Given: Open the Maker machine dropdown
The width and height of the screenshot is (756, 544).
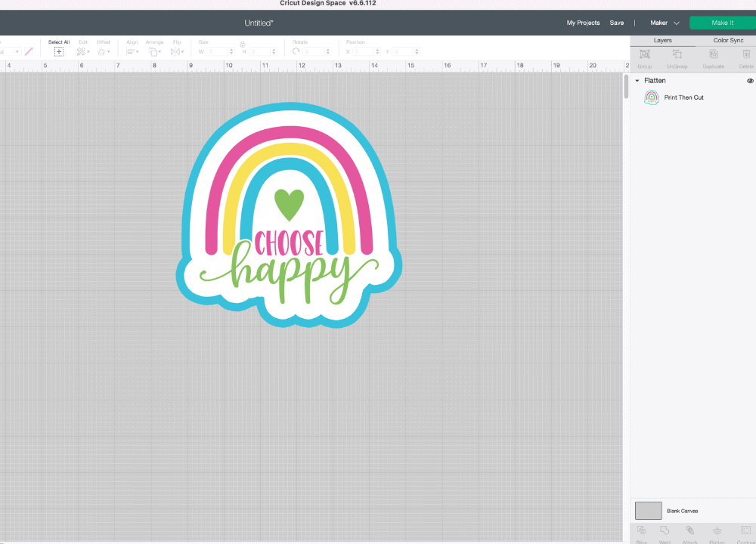Looking at the screenshot, I should click(665, 23).
